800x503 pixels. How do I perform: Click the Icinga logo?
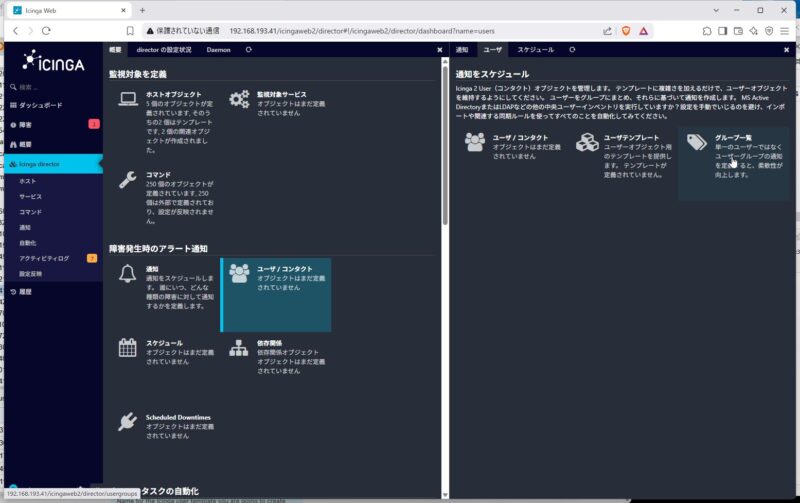[x=53, y=62]
